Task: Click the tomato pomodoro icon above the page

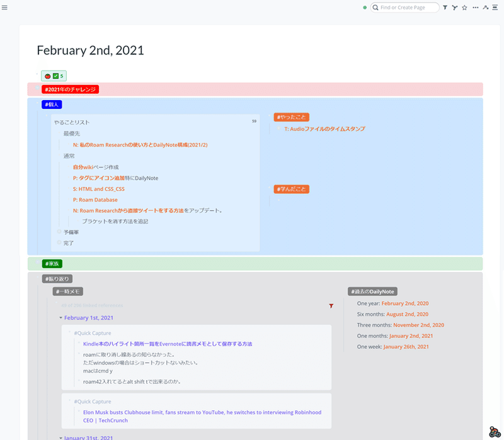Action: tap(47, 75)
